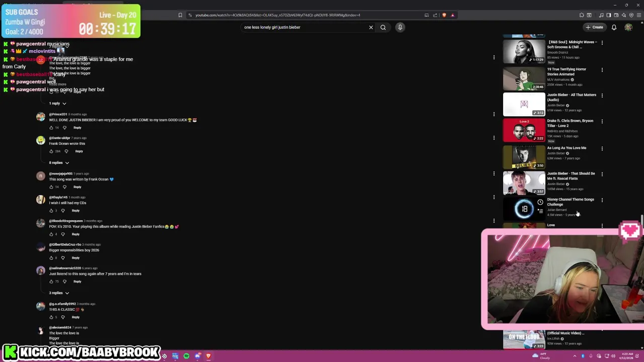
Task: Open Justin Bieber - All That Matters title
Action: click(x=572, y=97)
